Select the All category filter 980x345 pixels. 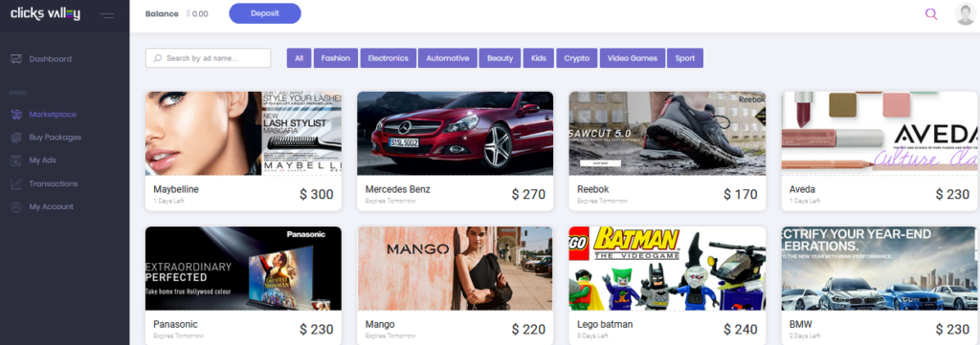click(x=299, y=58)
